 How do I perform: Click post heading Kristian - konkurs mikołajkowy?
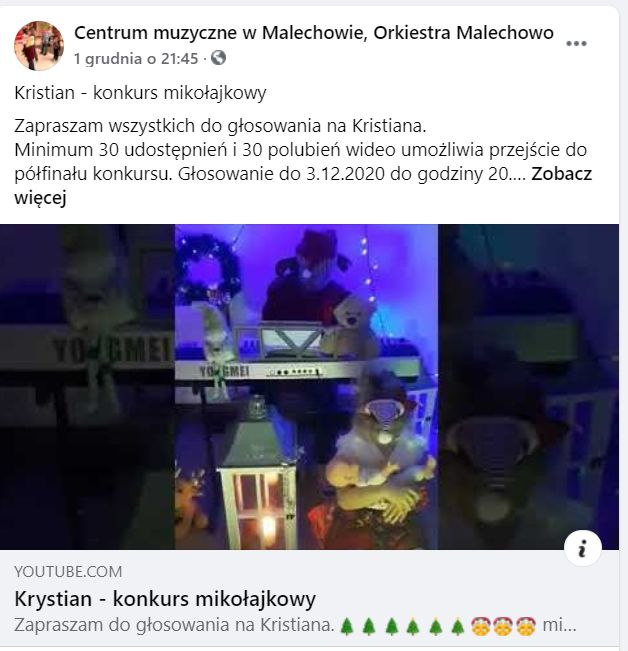pyautogui.click(x=140, y=93)
